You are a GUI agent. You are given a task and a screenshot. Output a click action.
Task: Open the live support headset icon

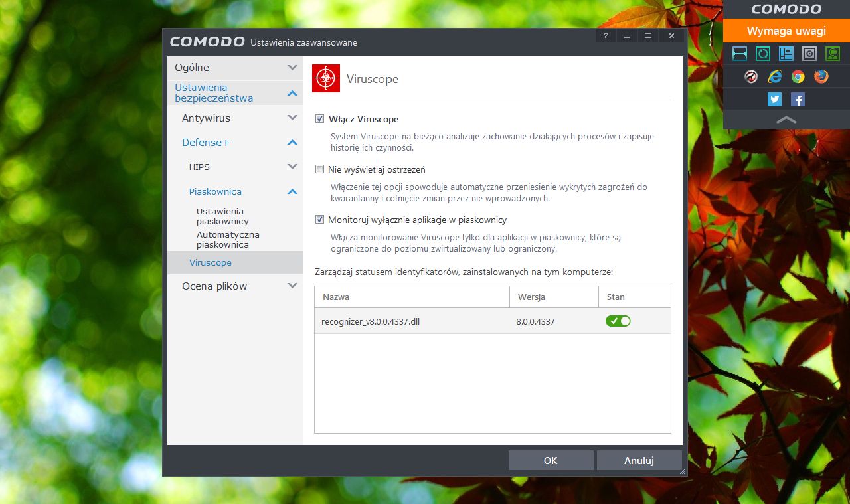click(x=833, y=54)
